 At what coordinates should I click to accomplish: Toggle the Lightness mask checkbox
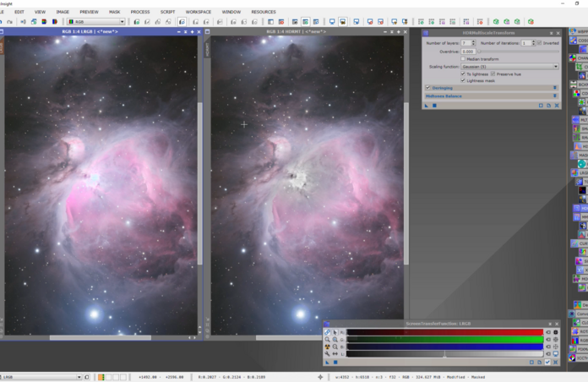point(463,80)
